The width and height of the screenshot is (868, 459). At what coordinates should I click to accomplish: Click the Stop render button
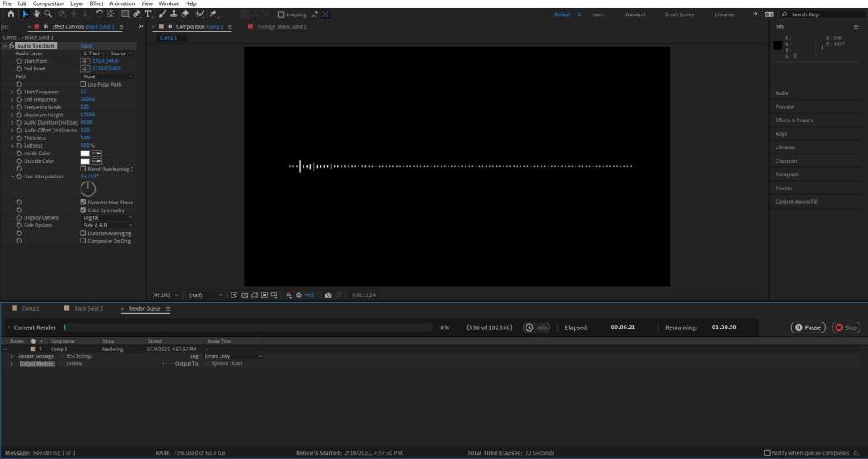click(845, 327)
